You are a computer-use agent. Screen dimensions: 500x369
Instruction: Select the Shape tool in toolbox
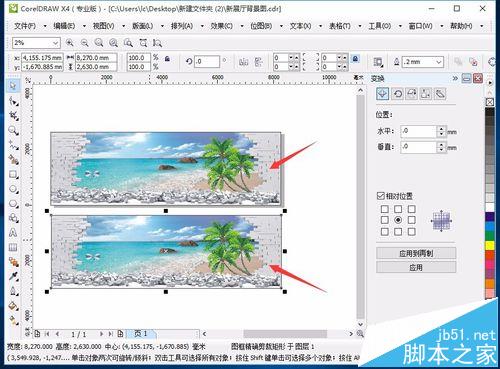point(13,101)
